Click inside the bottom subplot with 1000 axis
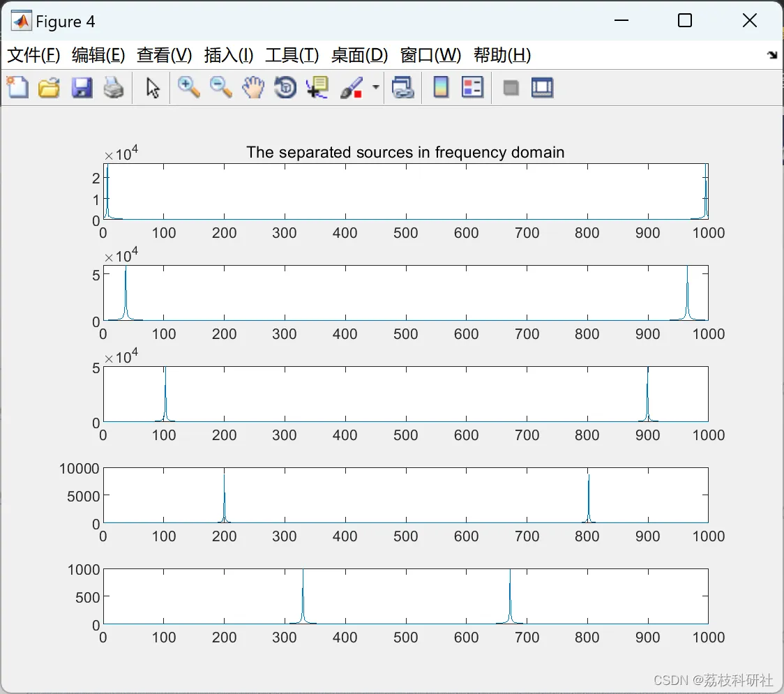784x694 pixels. pos(405,596)
